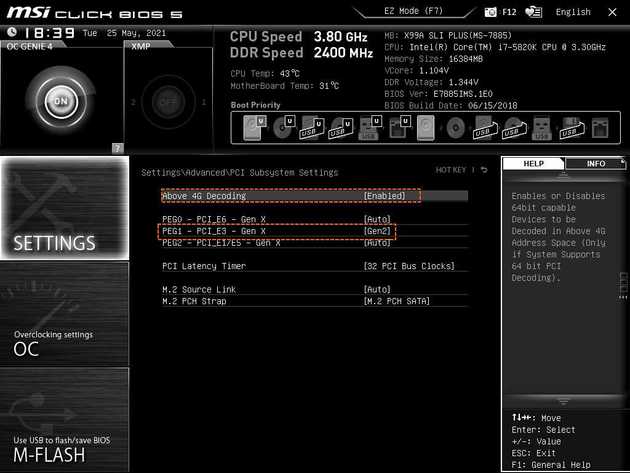The height and width of the screenshot is (473, 630).
Task: Change the language from English
Action: click(573, 12)
